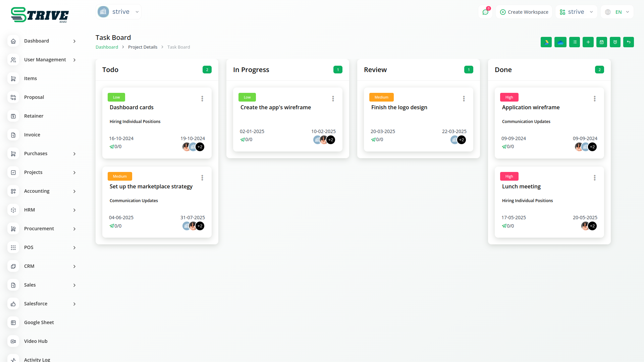Add a new task with plus icon
The width and height of the screenshot is (644, 362).
click(x=588, y=42)
